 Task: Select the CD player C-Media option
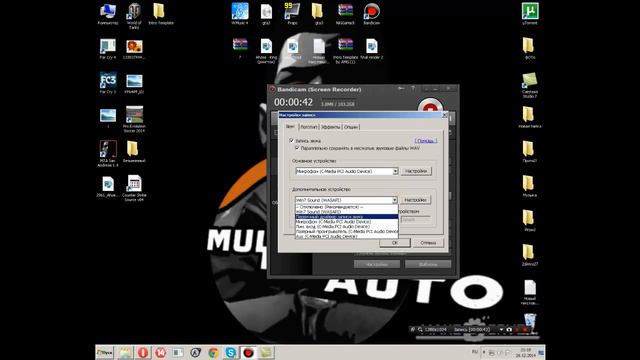pos(346,231)
